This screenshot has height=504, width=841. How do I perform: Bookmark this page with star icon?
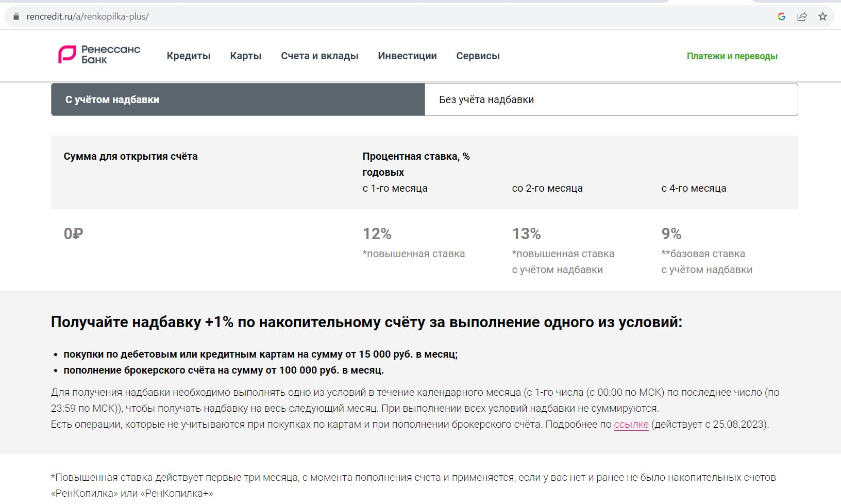pos(822,16)
